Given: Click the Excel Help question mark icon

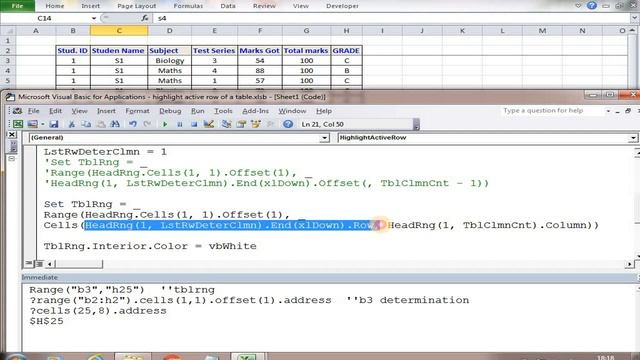Looking at the screenshot, I should (592, 6).
